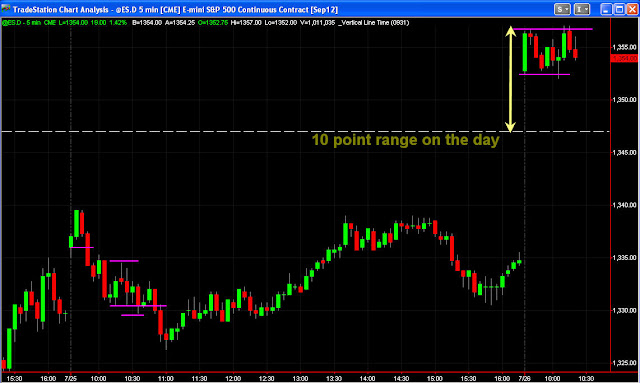This screenshot has width=640, height=383.
Task: Click the 1,325.00 price axis label
Action: click(624, 363)
